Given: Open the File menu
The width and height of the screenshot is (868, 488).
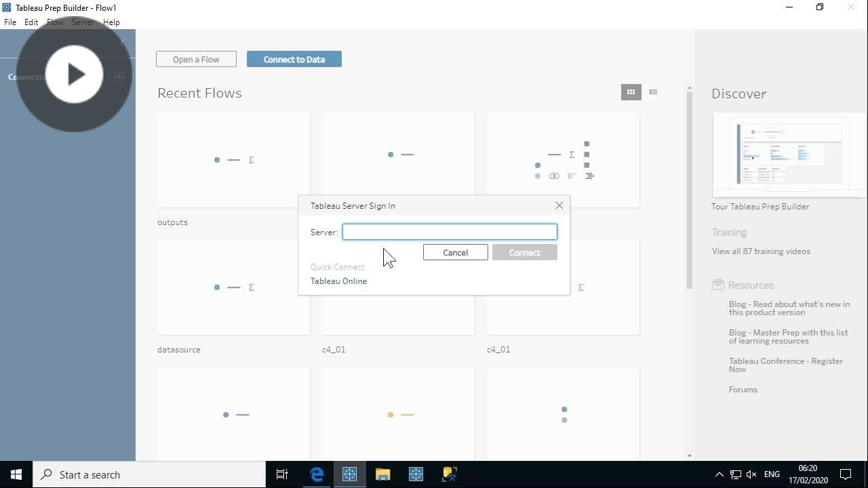Looking at the screenshot, I should point(10,22).
